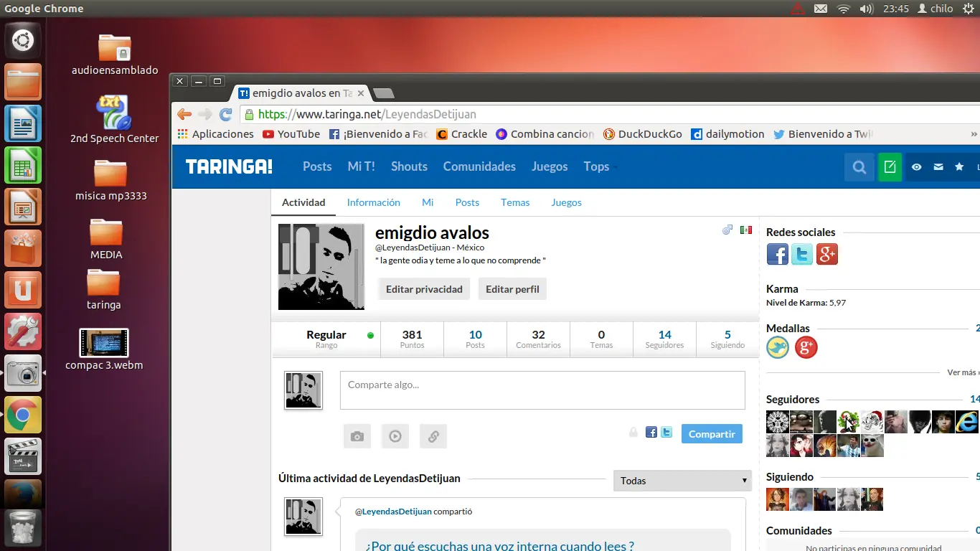Open notifications via the eye icon
Viewport: 980px width, 551px height.
(x=916, y=167)
